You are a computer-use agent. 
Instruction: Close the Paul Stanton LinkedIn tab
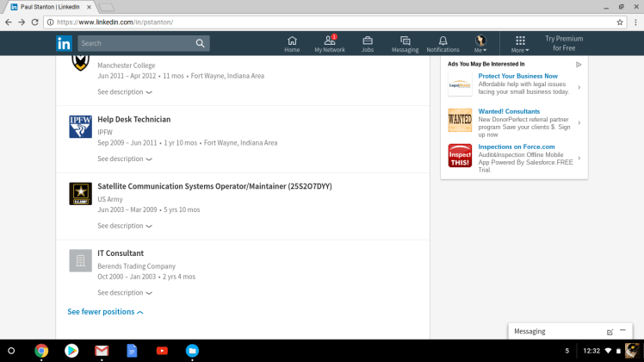point(89,7)
